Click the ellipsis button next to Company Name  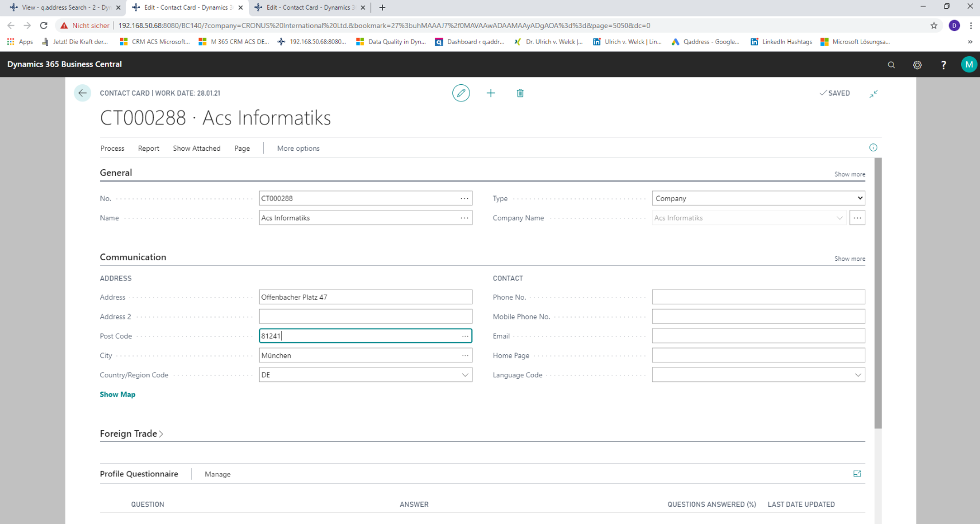click(x=857, y=218)
